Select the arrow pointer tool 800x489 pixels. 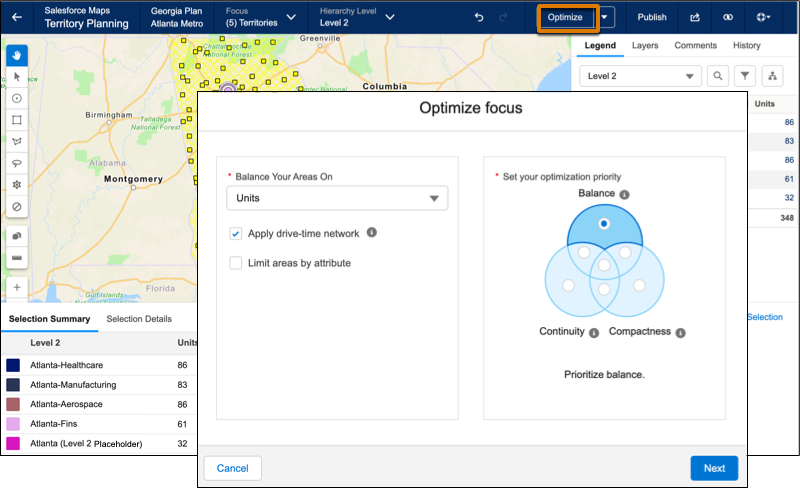coord(17,77)
